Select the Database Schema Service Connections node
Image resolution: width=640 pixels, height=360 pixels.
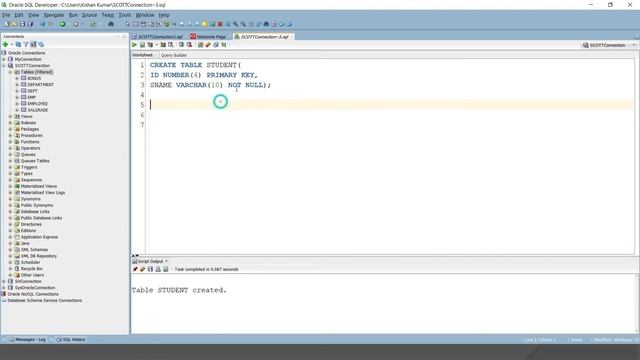[44, 300]
